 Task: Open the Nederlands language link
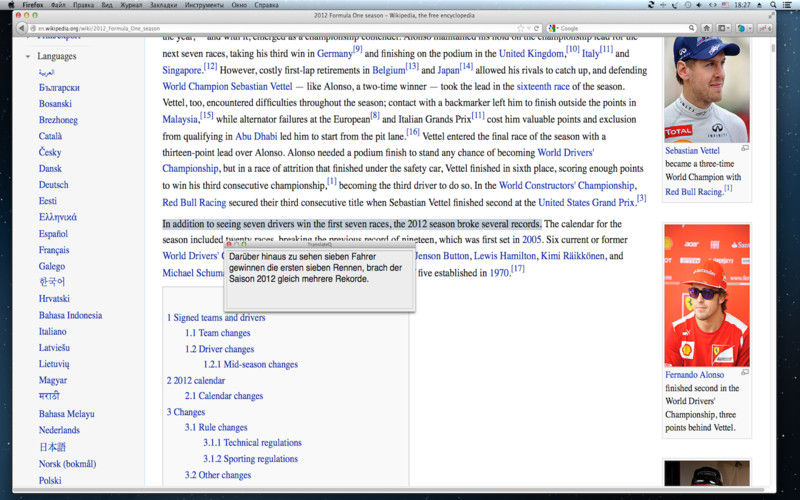59,430
